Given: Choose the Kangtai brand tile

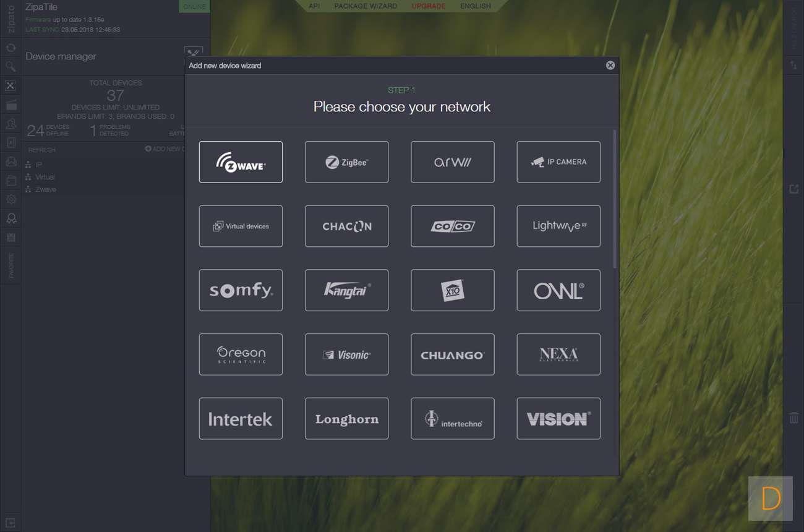Looking at the screenshot, I should (x=346, y=290).
